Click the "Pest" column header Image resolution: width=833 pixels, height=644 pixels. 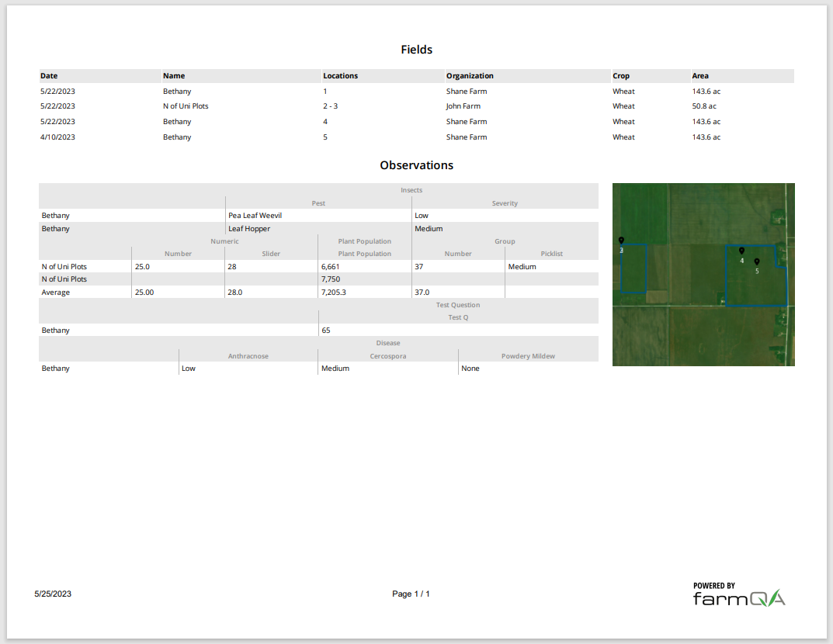pyautogui.click(x=318, y=203)
